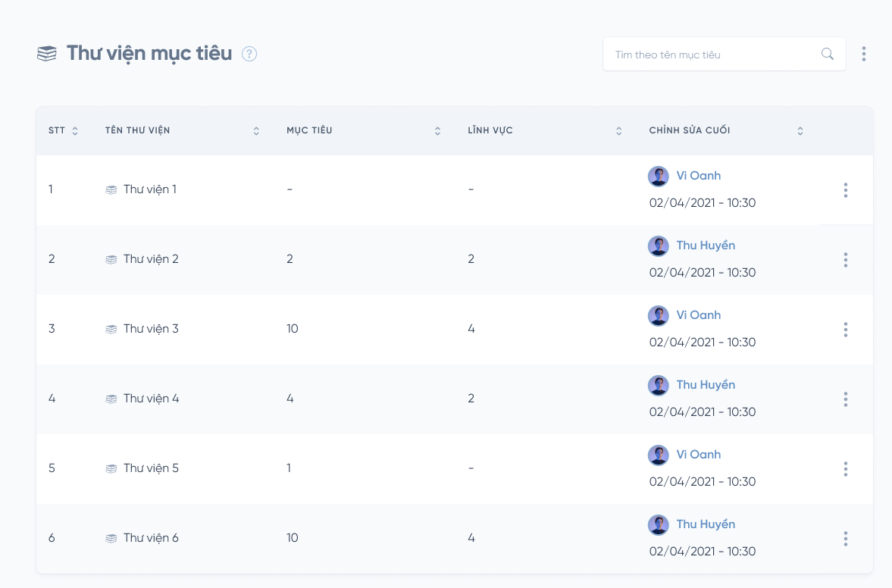Sort by Chỉnh sửa cuối column arrows
The height and width of the screenshot is (588, 892).
click(x=800, y=131)
